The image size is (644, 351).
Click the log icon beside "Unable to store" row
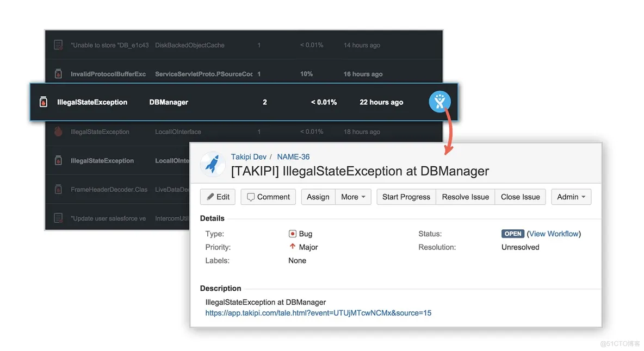tap(58, 45)
